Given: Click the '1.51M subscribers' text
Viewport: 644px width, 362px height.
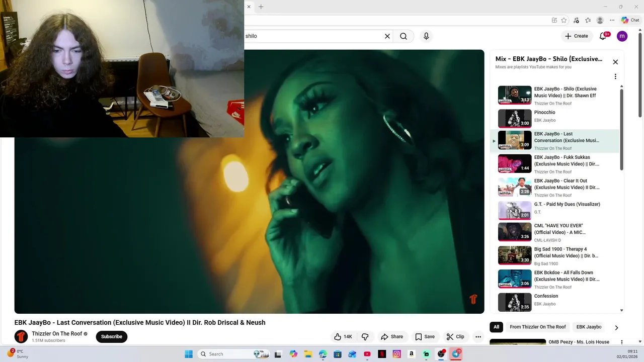Looking at the screenshot, I should [x=48, y=341].
